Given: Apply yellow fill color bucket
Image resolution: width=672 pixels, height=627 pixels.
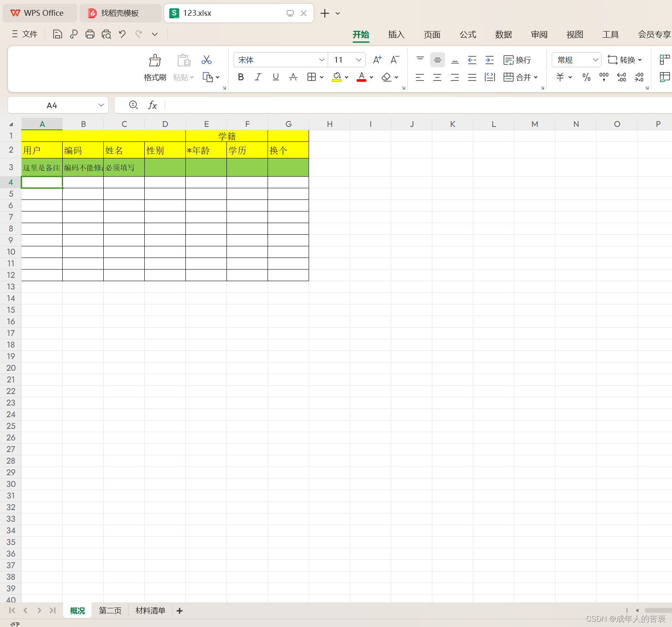Looking at the screenshot, I should pyautogui.click(x=337, y=77).
